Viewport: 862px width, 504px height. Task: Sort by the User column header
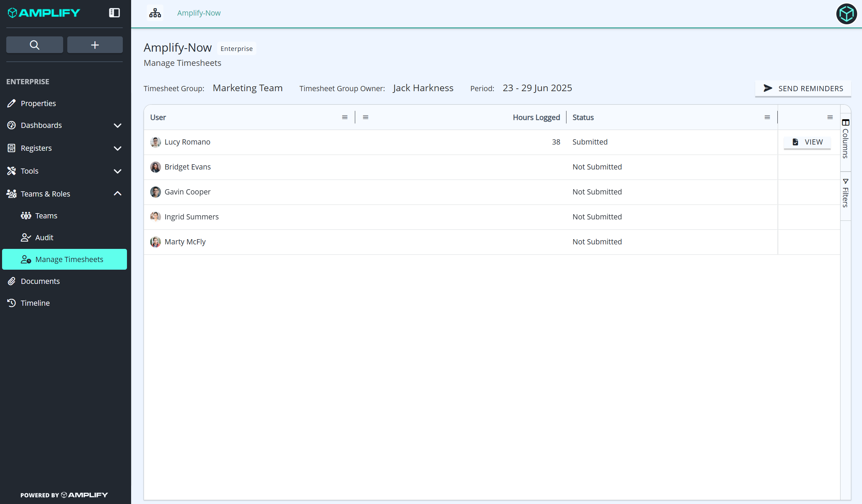click(158, 117)
